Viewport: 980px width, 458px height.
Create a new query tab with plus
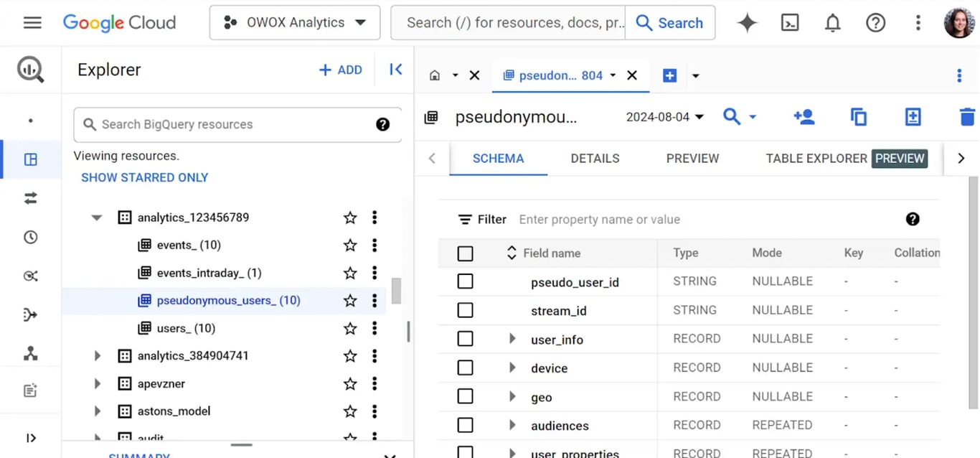pyautogui.click(x=669, y=75)
